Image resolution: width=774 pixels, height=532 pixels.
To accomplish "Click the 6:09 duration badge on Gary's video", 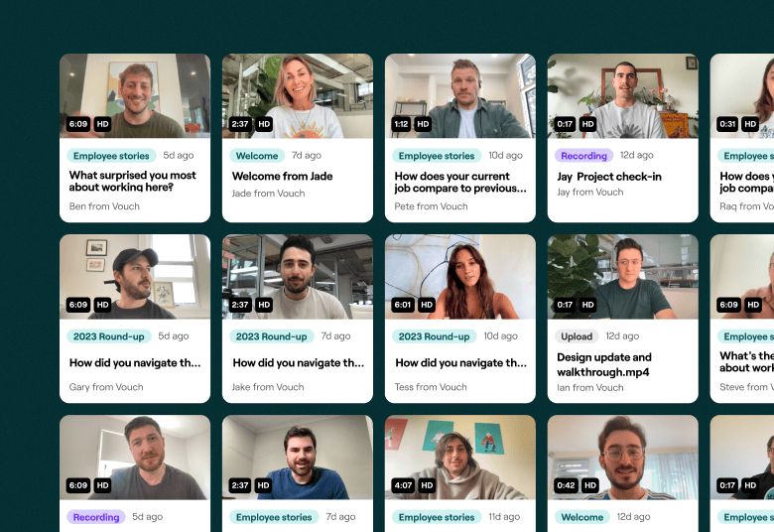I will pyautogui.click(x=78, y=305).
